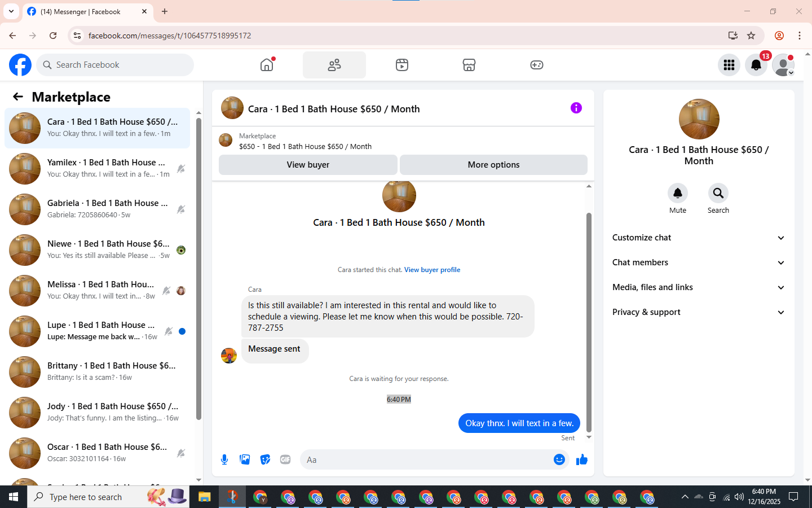Viewport: 812px width, 508px height.
Task: Click the Install app icon in address bar
Action: pyautogui.click(x=733, y=36)
